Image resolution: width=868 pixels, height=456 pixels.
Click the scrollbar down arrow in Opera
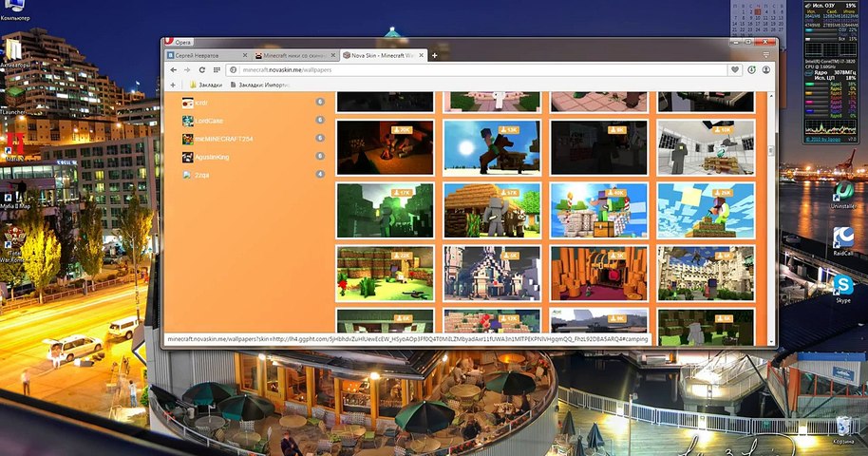click(x=770, y=344)
